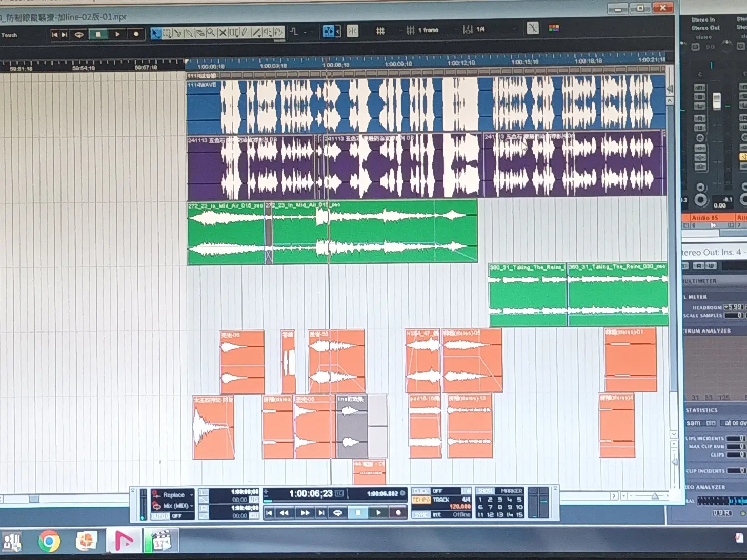Click the Record button in top toolbar
Image resolution: width=747 pixels, height=560 pixels.
[136, 34]
